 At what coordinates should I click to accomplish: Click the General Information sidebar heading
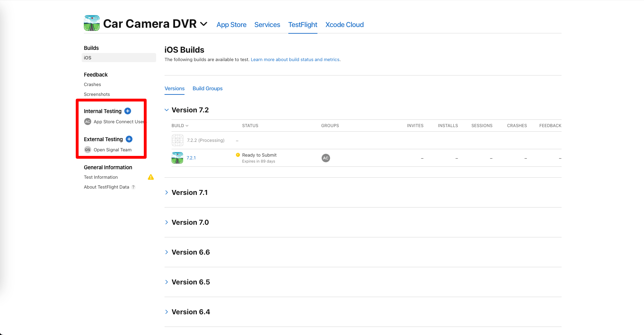click(x=108, y=167)
